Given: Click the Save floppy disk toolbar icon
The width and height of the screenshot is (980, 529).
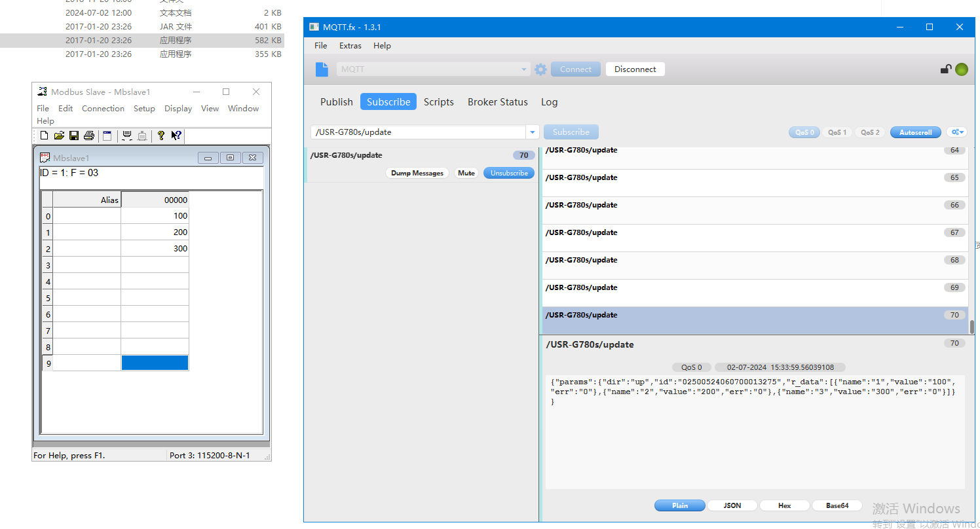Looking at the screenshot, I should pyautogui.click(x=74, y=136).
